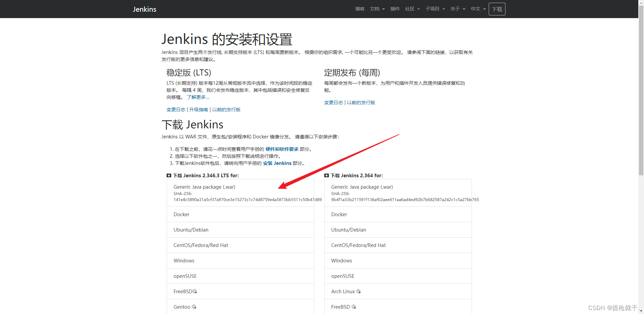Click the third-party icon next to Arch Linux

point(359,292)
